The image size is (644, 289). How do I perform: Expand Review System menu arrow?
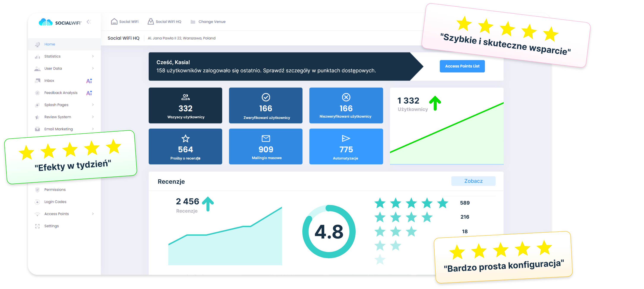tap(93, 117)
